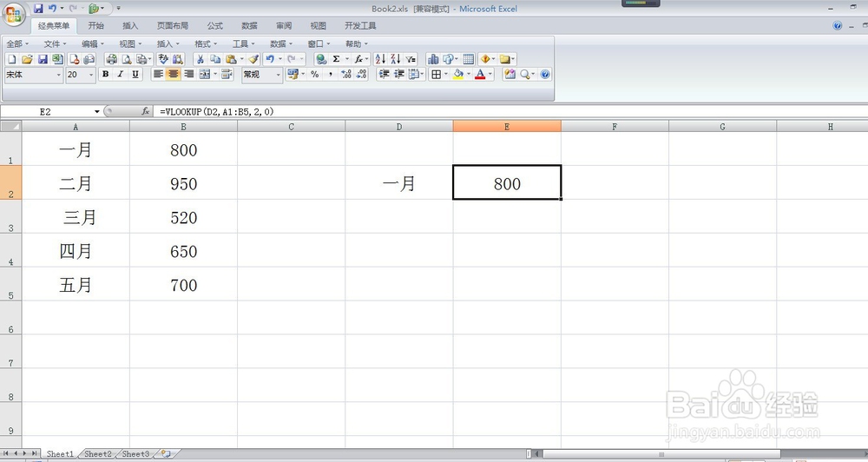
Task: Apply red Font Color swatch
Action: point(480,74)
